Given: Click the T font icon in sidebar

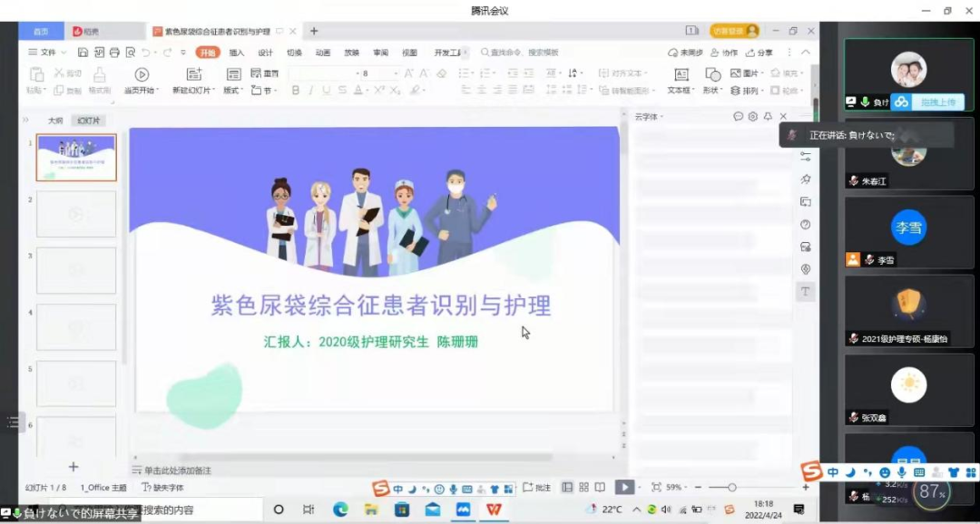Looking at the screenshot, I should click(x=805, y=291).
